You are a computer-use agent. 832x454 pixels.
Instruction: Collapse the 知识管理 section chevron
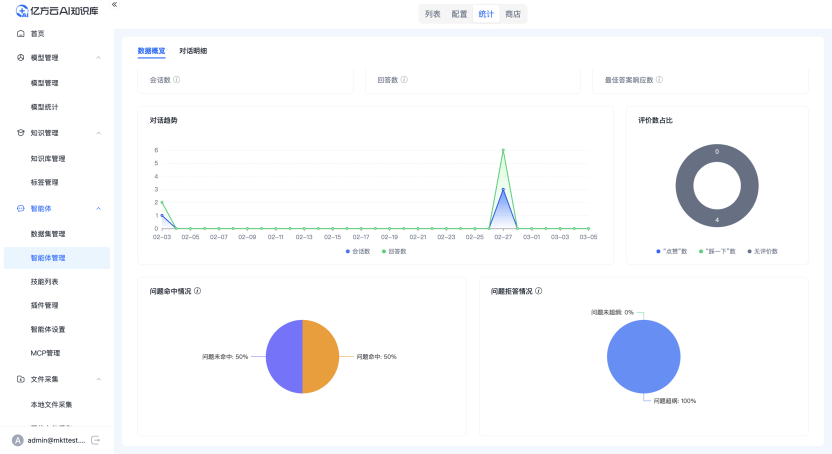(x=99, y=133)
